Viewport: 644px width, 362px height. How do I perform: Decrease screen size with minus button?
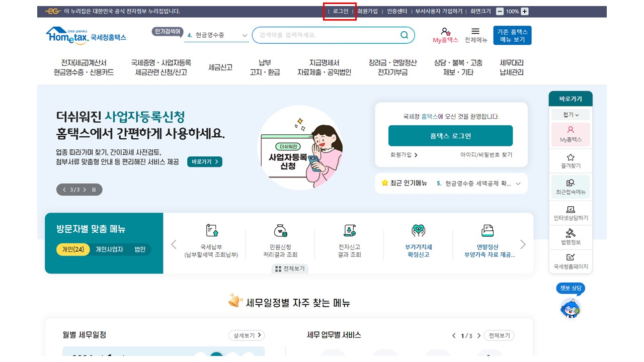[x=500, y=11]
